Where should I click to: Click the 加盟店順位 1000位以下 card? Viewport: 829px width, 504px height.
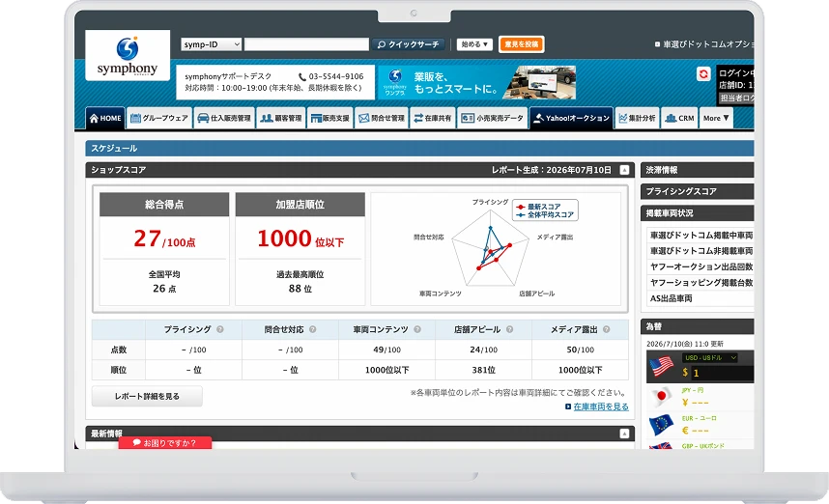click(300, 248)
